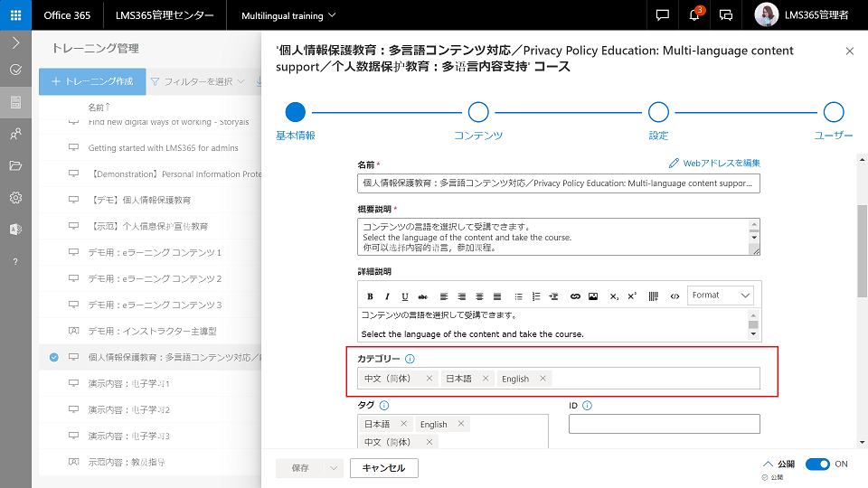The image size is (868, 488).
Task: Remove English tag from タグ
Action: pos(460,424)
